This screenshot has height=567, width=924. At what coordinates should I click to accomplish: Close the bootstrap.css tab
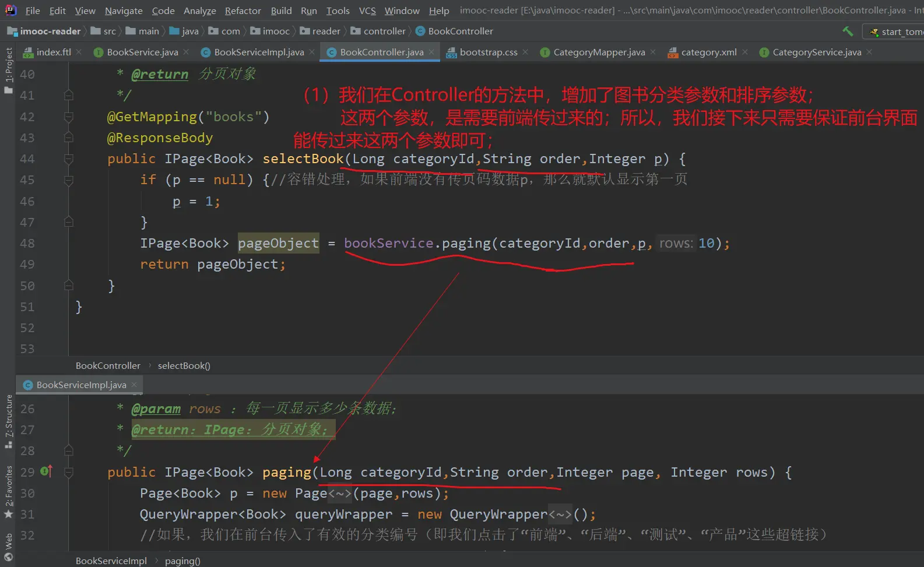(x=525, y=52)
